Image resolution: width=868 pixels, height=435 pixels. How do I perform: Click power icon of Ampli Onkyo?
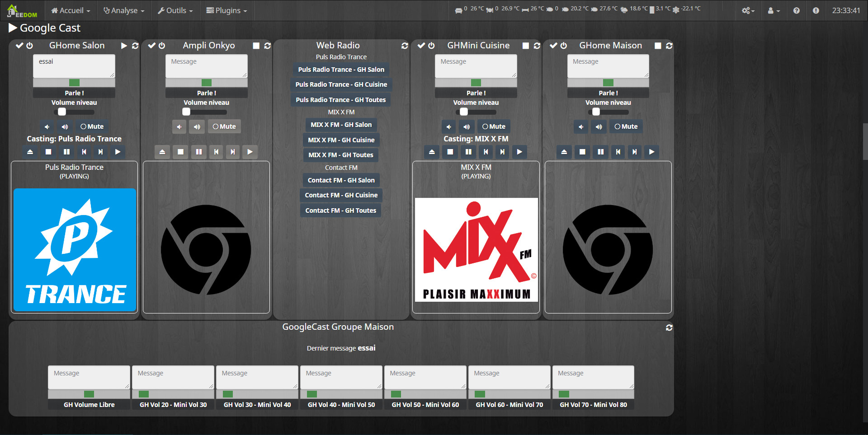tap(162, 46)
